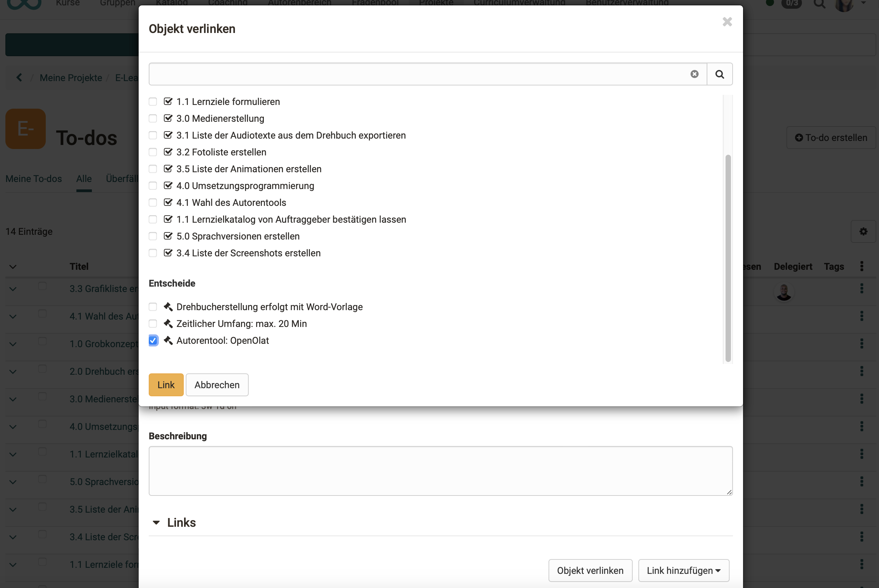This screenshot has width=879, height=588.
Task: Open the three-dot actions menu for 3.3 Grafikliste
Action: pyautogui.click(x=862, y=288)
